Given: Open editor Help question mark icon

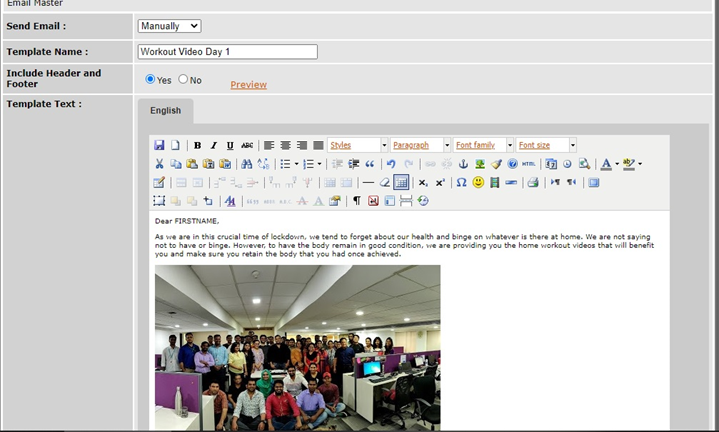Looking at the screenshot, I should coord(513,164).
